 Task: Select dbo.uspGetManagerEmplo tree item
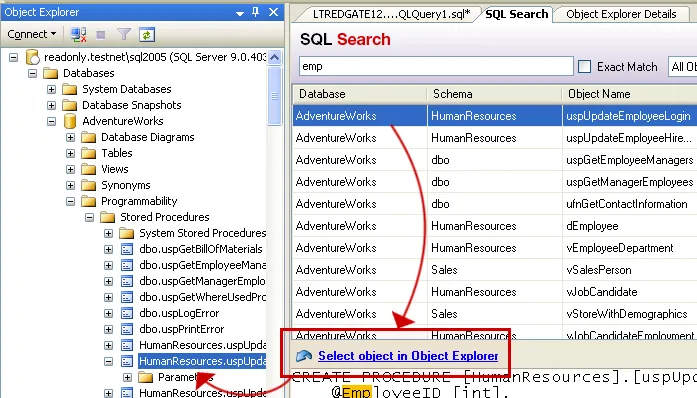tap(202, 281)
